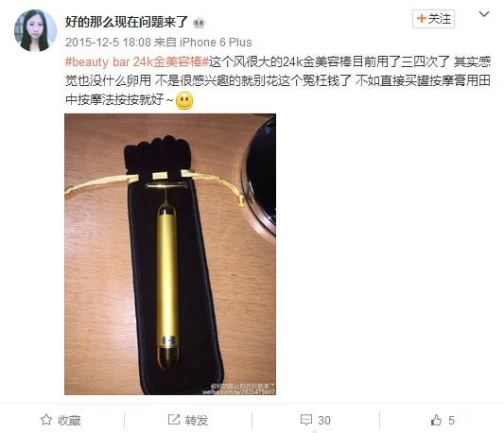Image resolution: width=504 pixels, height=433 pixels.
Task: Click the repost arrow icon
Action: (174, 419)
